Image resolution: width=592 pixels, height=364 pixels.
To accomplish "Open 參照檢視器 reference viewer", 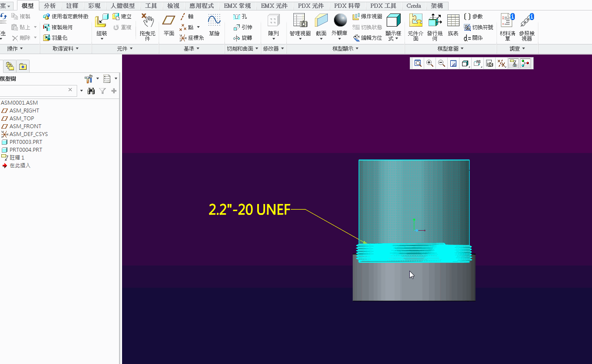I will coord(527,27).
